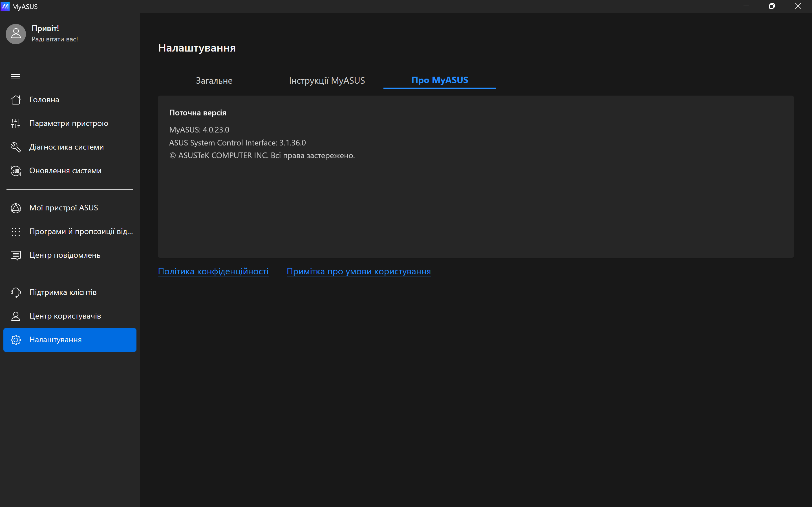
Task: Open Головна via the home icon
Action: pos(16,100)
